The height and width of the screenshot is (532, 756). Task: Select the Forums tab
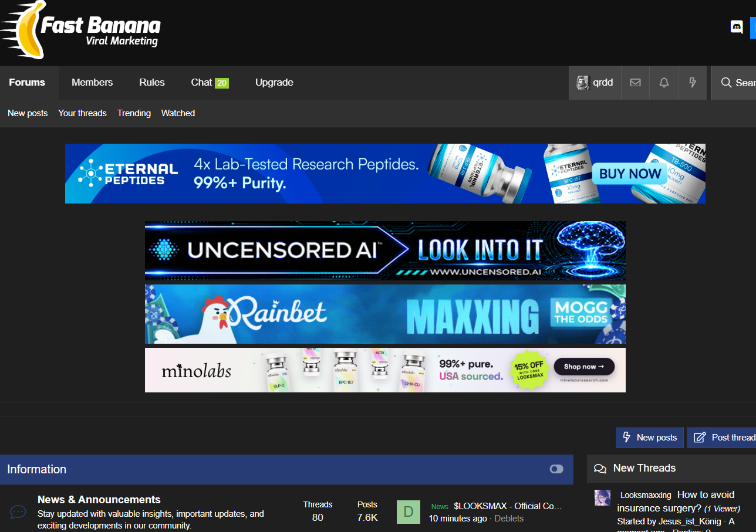27,83
